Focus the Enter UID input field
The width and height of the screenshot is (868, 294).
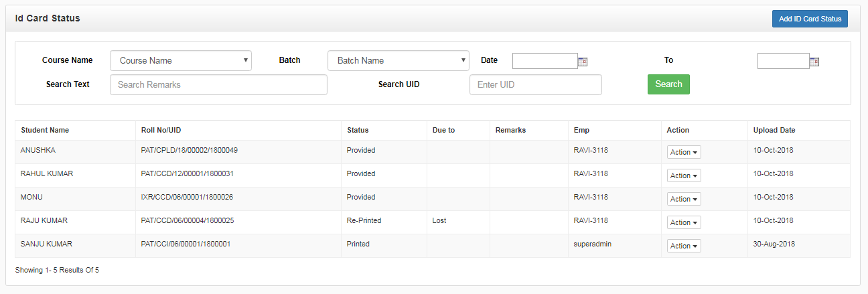coord(536,84)
